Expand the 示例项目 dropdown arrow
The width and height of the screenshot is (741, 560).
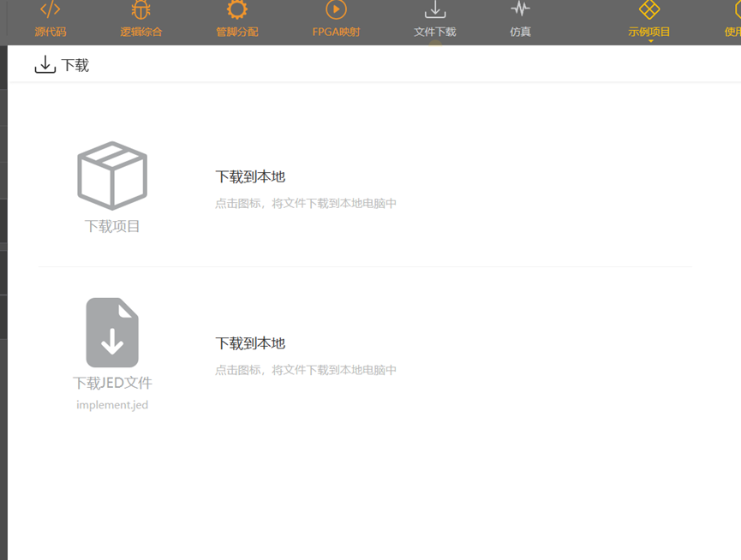[x=650, y=41]
